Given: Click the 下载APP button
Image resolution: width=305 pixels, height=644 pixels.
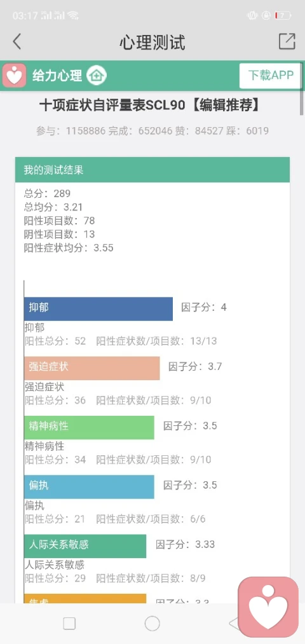Looking at the screenshot, I should (x=271, y=76).
